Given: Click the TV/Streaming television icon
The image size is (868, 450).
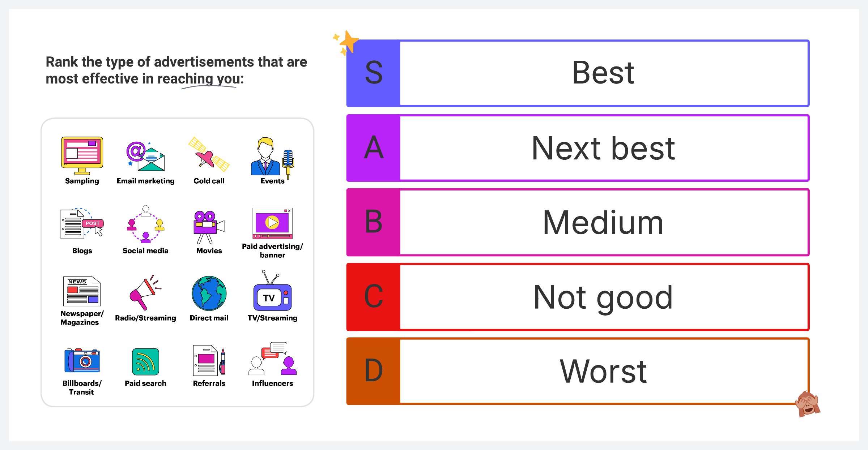Looking at the screenshot, I should 272,291.
